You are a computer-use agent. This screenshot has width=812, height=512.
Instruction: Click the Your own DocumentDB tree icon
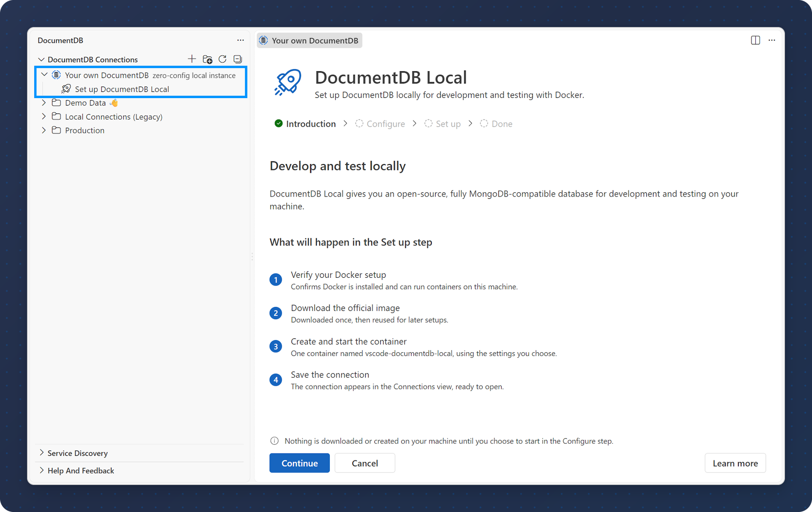tap(56, 75)
